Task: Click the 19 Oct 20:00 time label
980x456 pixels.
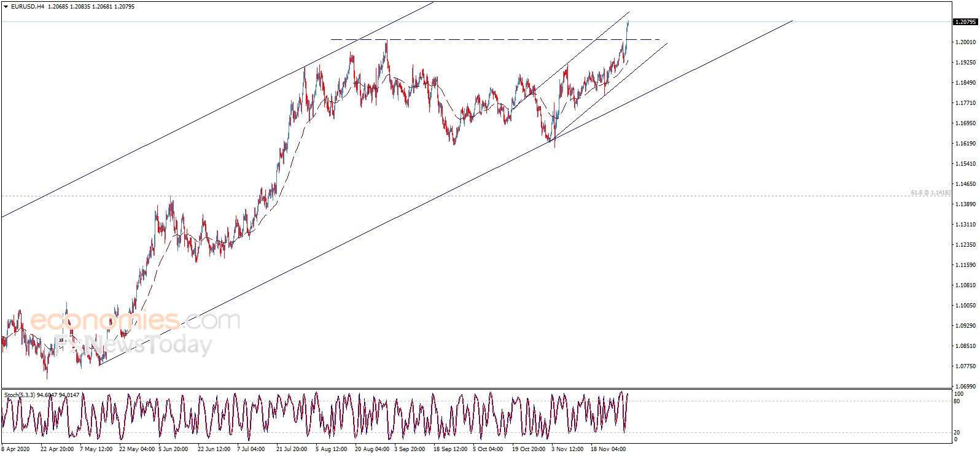Action: [529, 449]
